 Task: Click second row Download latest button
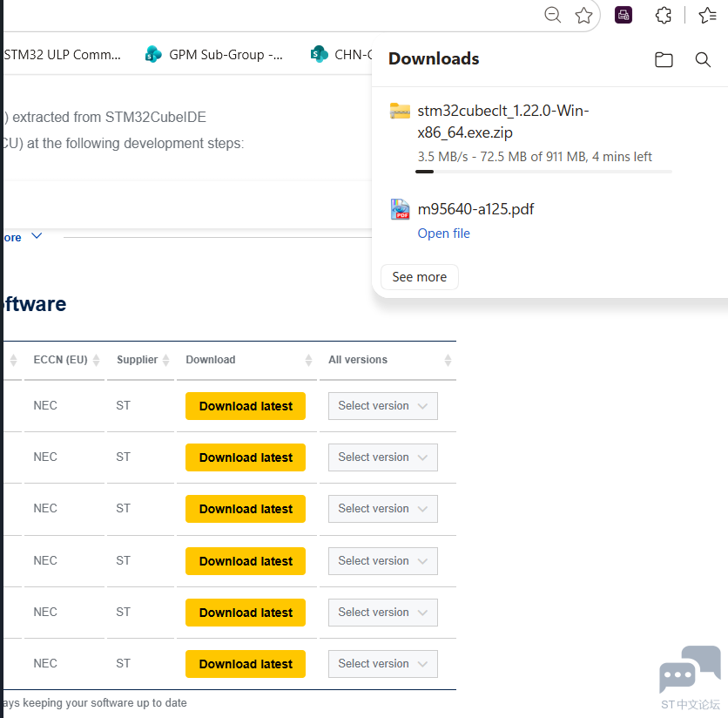coord(246,457)
